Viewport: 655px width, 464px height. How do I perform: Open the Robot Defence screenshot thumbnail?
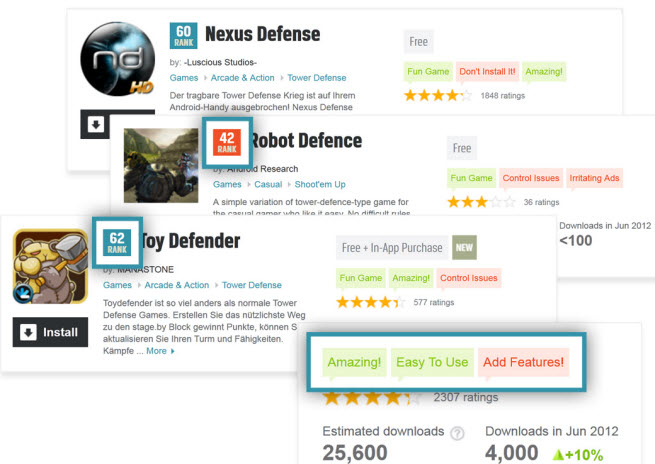coord(161,165)
